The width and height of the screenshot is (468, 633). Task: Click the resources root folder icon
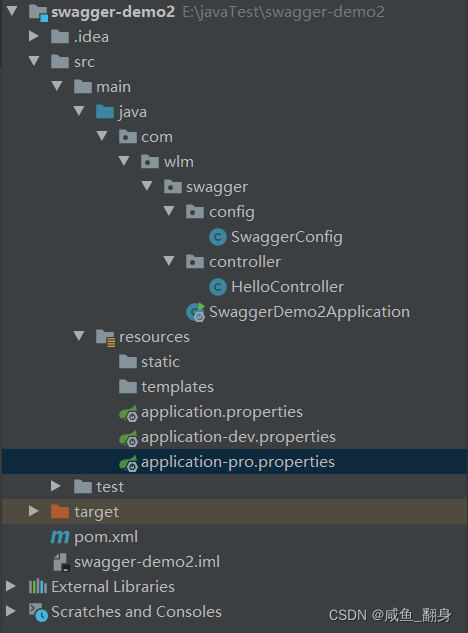point(106,337)
